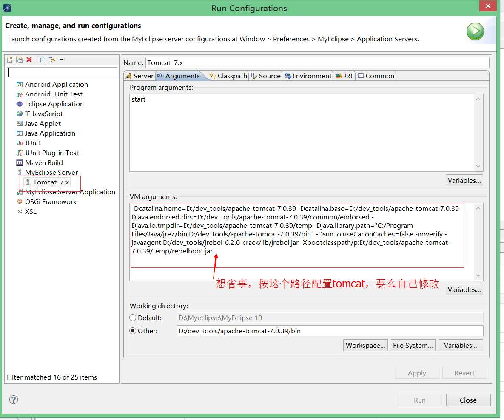Switch to the Server tab
Screen dimensions: 504x420
(x=140, y=76)
